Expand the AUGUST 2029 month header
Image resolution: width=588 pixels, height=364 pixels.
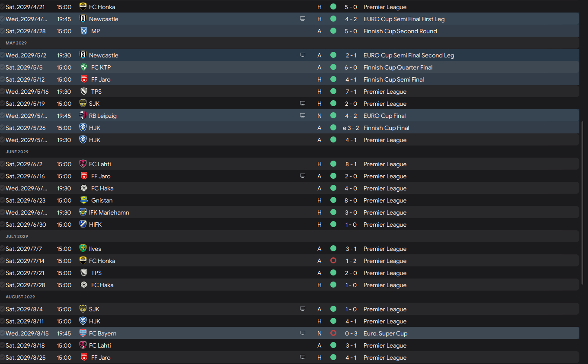[20, 297]
